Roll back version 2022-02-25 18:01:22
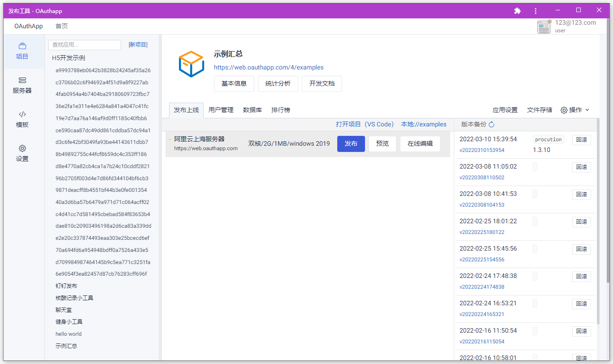The image size is (613, 364). pyautogui.click(x=582, y=222)
